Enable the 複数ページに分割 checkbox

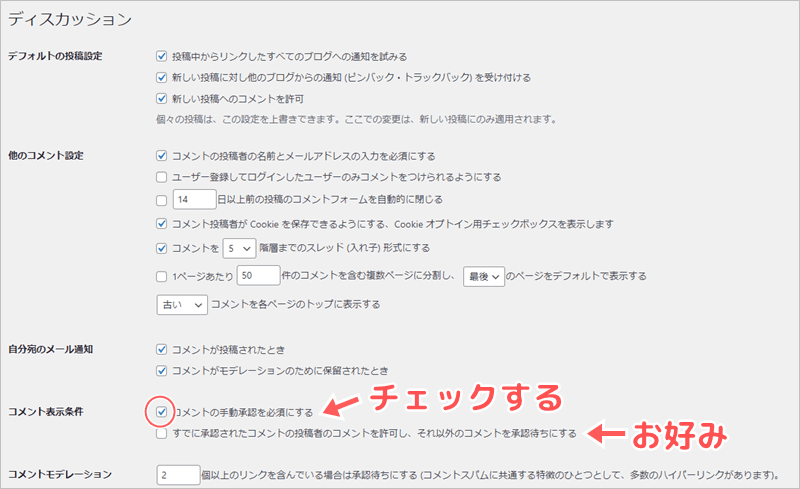click(x=163, y=276)
